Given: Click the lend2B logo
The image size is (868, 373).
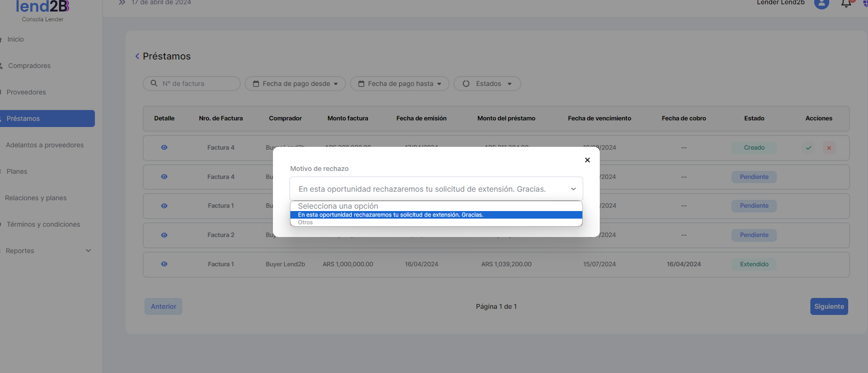Looking at the screenshot, I should pos(43,7).
